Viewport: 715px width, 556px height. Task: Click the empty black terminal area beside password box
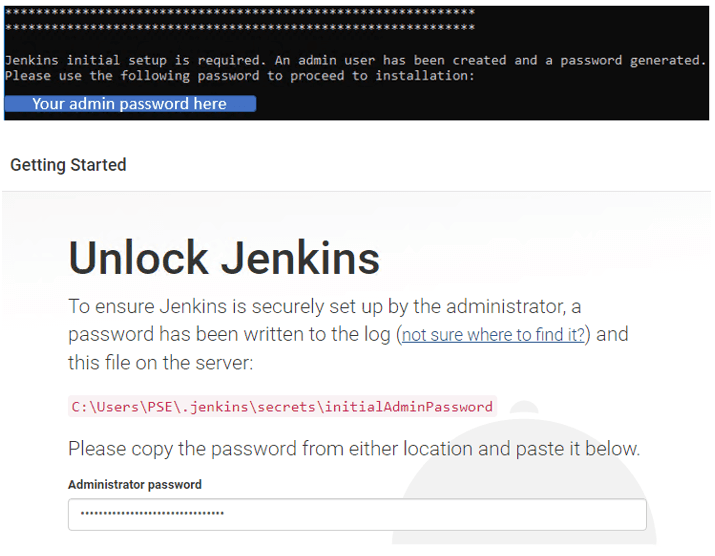click(480, 104)
